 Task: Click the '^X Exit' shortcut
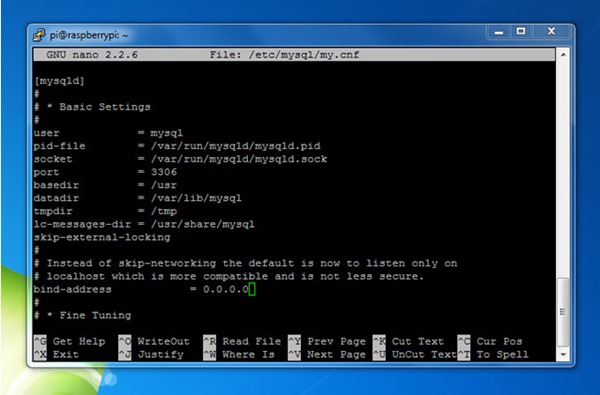point(56,354)
